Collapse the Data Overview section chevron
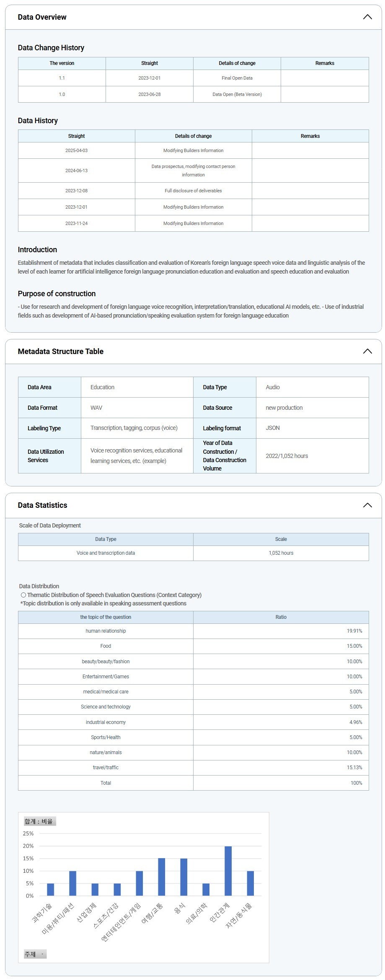 click(x=367, y=17)
